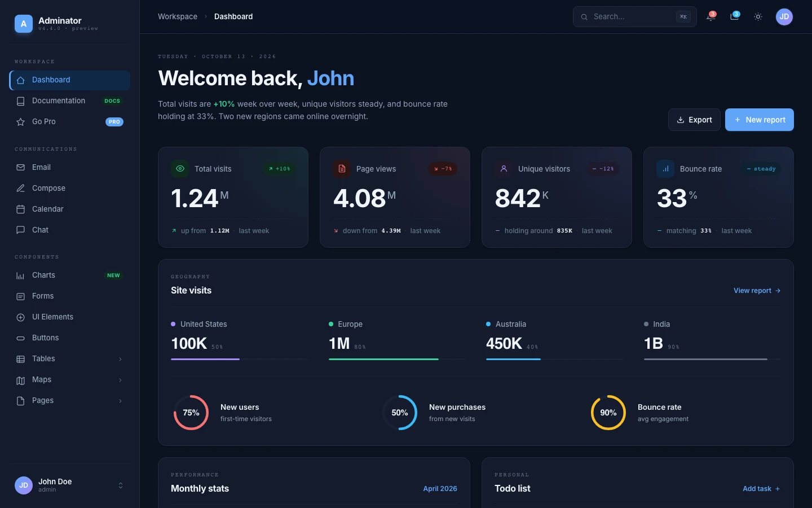Click the United States visits progress bar
This screenshot has width=812, height=508.
tap(240, 359)
